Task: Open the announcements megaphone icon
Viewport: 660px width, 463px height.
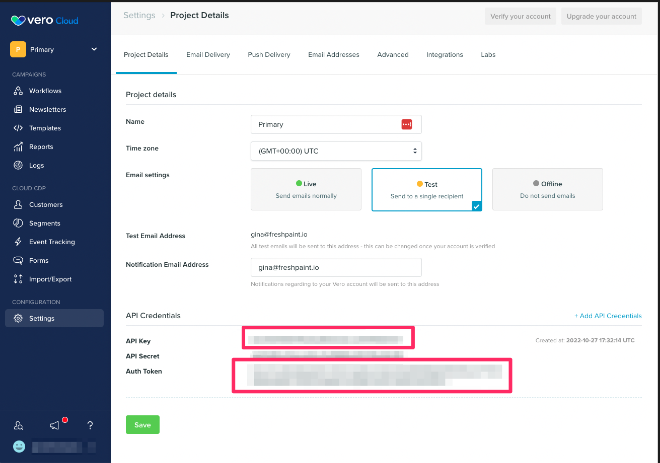Action: [55, 425]
